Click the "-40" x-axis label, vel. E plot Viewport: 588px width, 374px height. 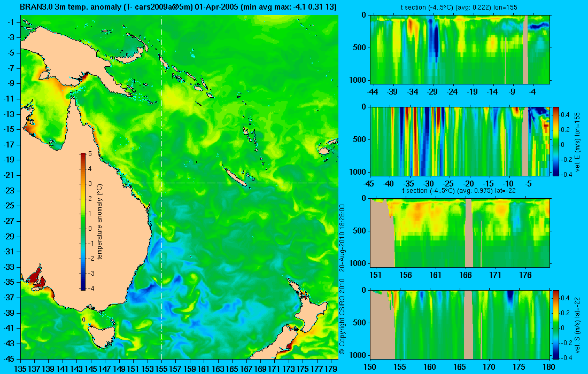click(389, 183)
